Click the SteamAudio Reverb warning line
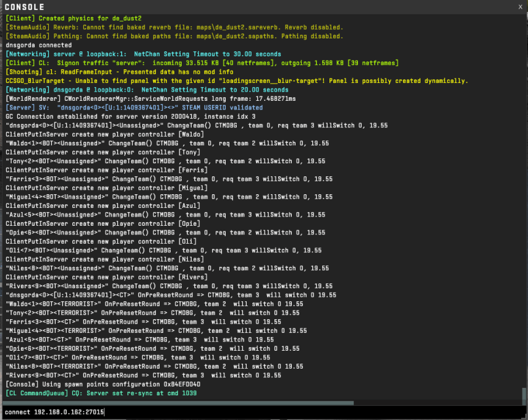528x420 pixels. coord(173,27)
